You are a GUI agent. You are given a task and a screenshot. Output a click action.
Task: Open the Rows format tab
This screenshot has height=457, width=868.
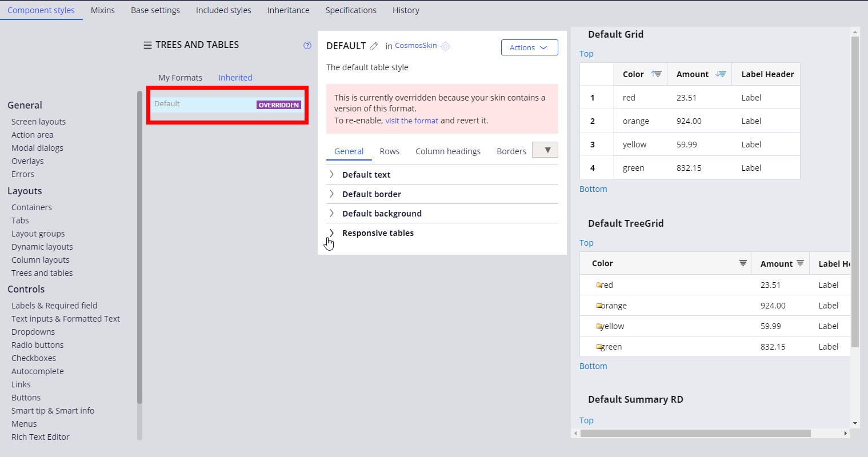tap(390, 151)
